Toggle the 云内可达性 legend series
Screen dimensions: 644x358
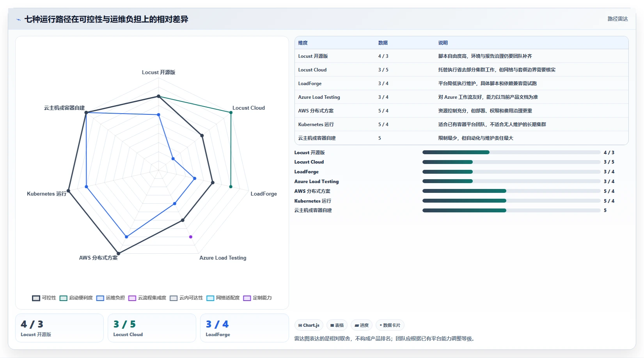pos(186,298)
